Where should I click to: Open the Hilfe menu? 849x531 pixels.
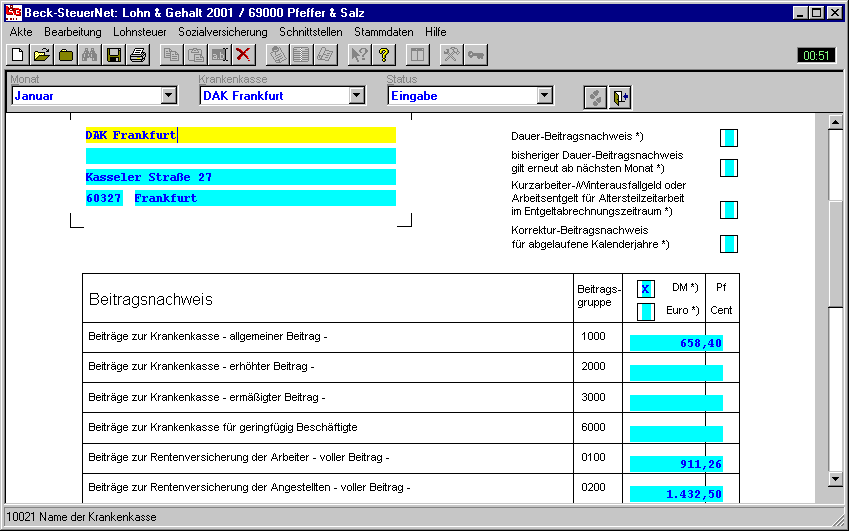(435, 32)
